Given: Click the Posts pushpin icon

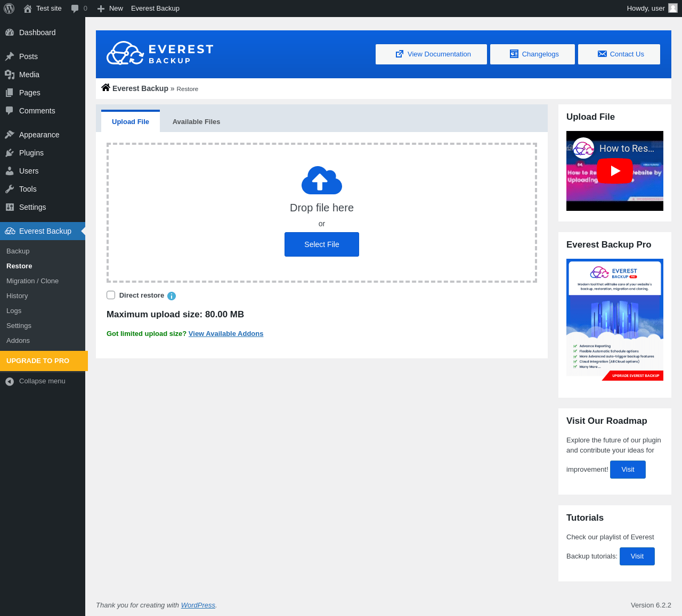Looking at the screenshot, I should point(10,56).
